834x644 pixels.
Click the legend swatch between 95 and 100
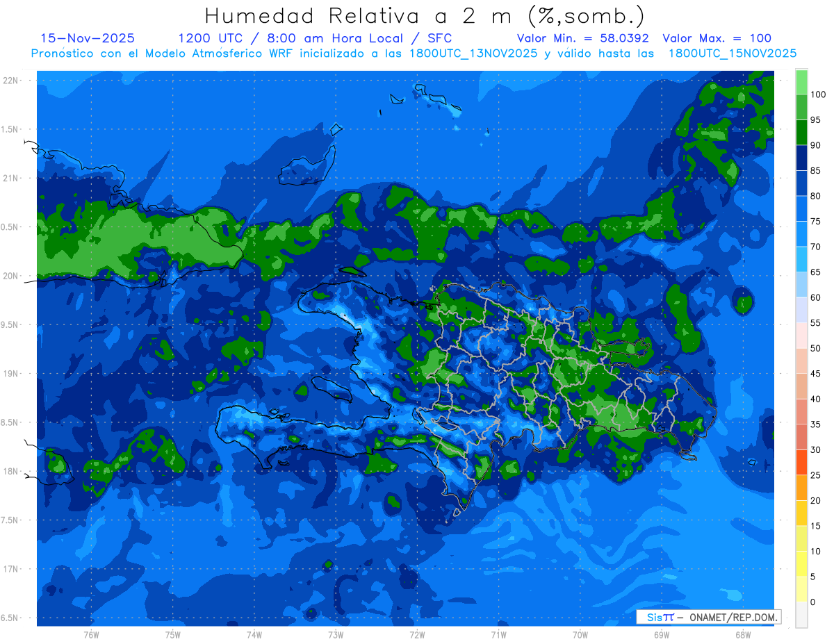click(801, 107)
